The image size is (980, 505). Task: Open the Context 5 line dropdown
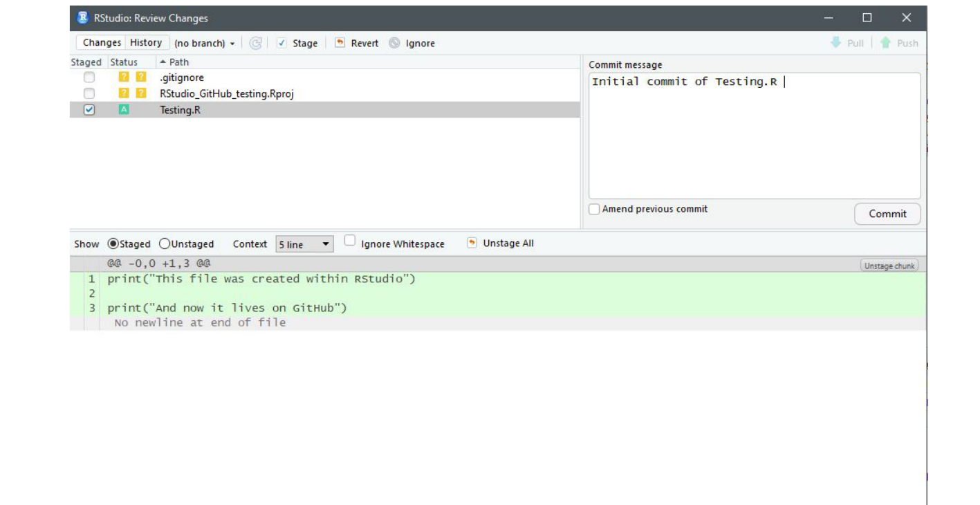tap(304, 244)
